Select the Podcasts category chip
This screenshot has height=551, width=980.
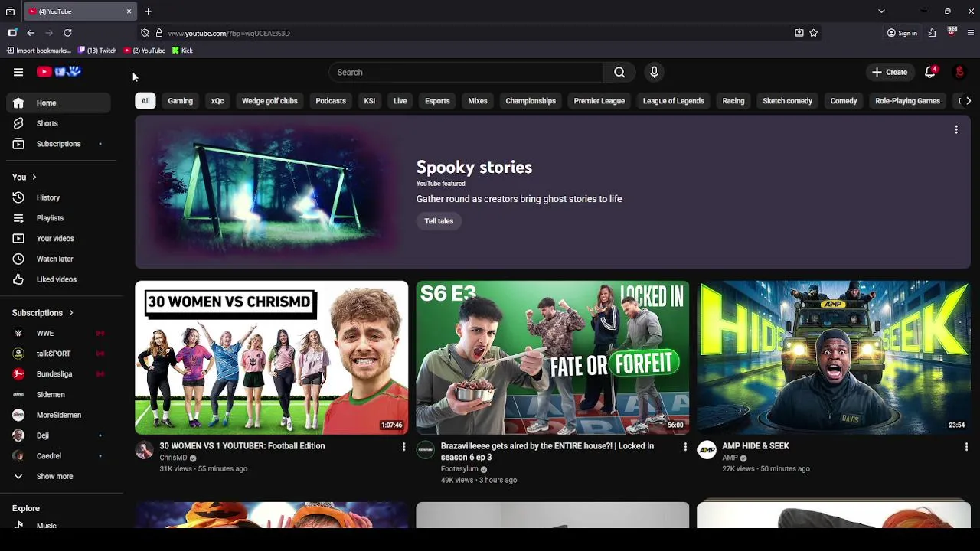point(331,101)
